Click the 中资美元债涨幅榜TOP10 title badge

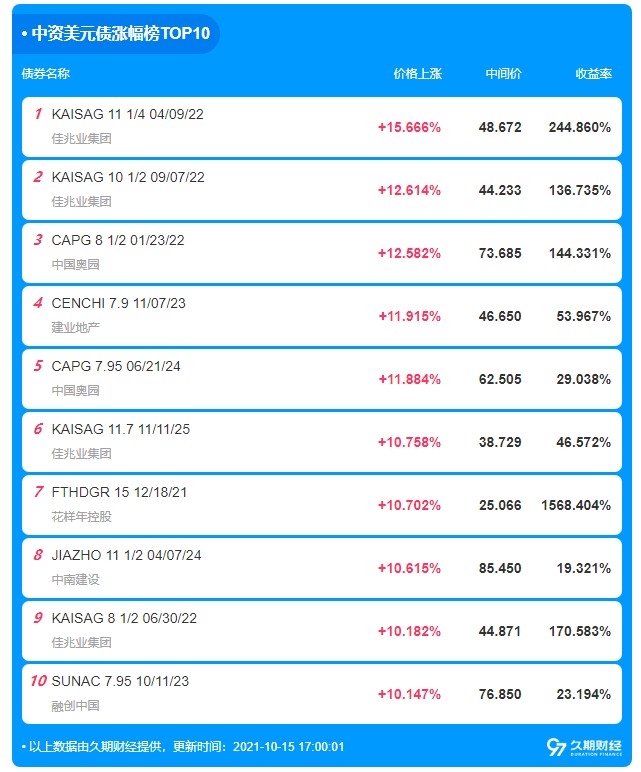tap(116, 33)
